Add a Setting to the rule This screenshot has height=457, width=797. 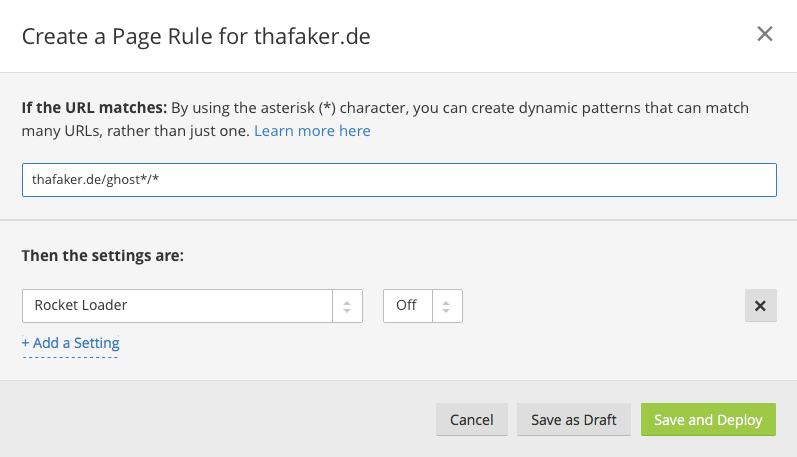[x=70, y=343]
